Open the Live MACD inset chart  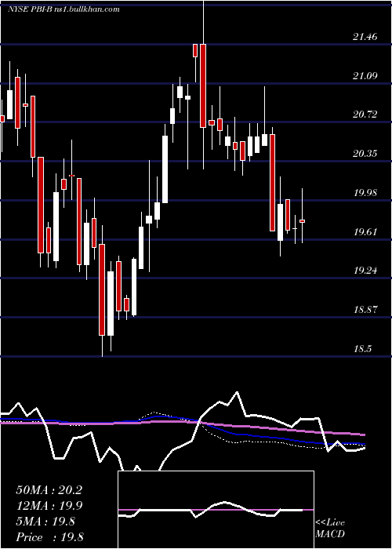pyautogui.click(x=216, y=510)
